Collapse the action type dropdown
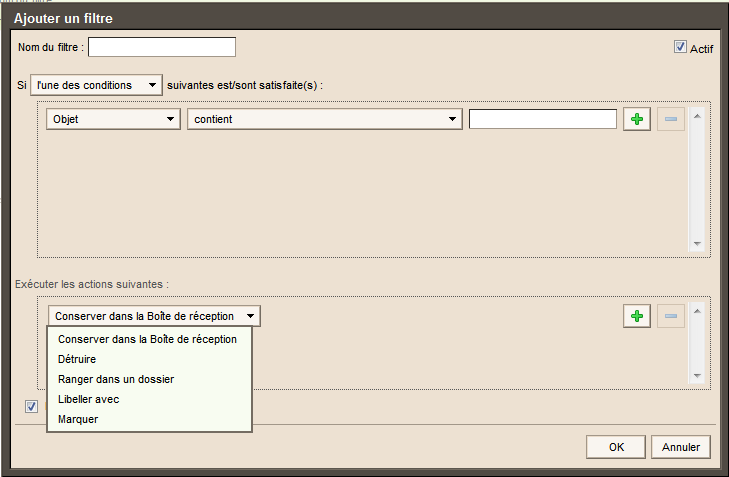This screenshot has width=729, height=477. pos(154,316)
